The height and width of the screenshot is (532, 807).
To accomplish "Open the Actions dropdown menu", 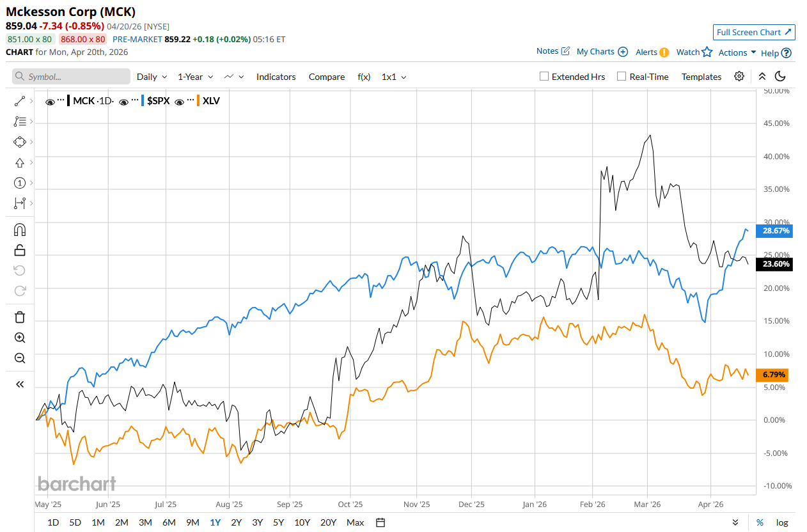I will [737, 52].
